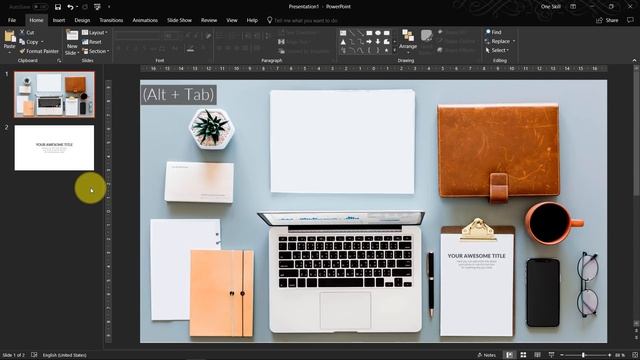The height and width of the screenshot is (360, 640).
Task: Open the comments pane icon near Share
Action: [630, 20]
